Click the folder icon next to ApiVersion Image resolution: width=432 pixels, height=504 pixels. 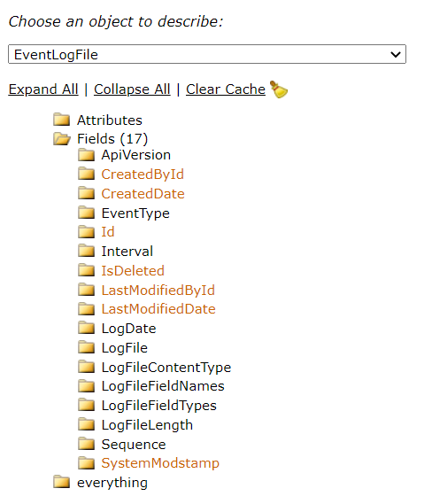pos(86,155)
